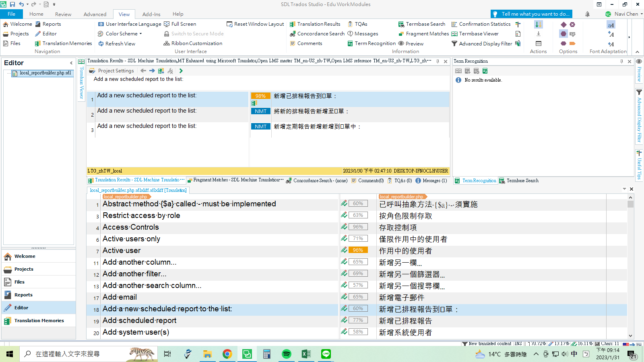Switch to Full Screen mode
644x362 pixels.
(x=180, y=24)
